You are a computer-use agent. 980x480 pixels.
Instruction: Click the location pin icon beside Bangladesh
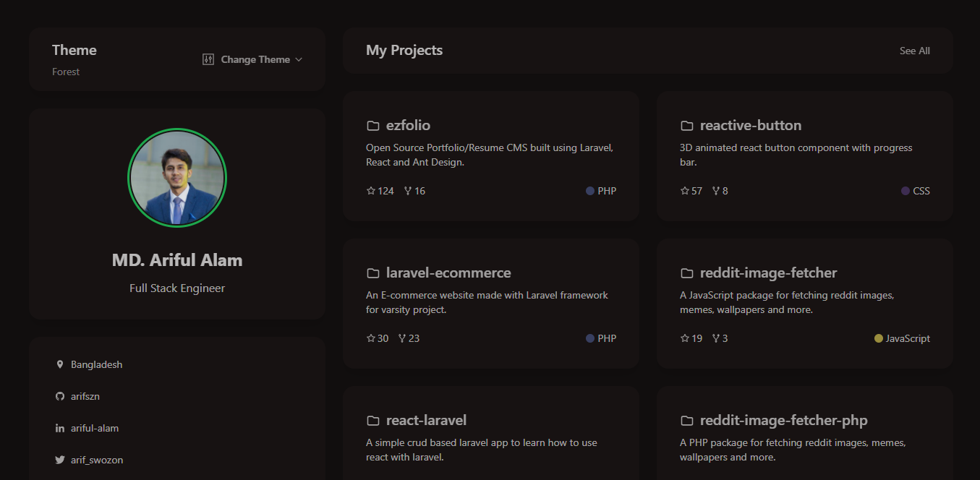point(60,364)
